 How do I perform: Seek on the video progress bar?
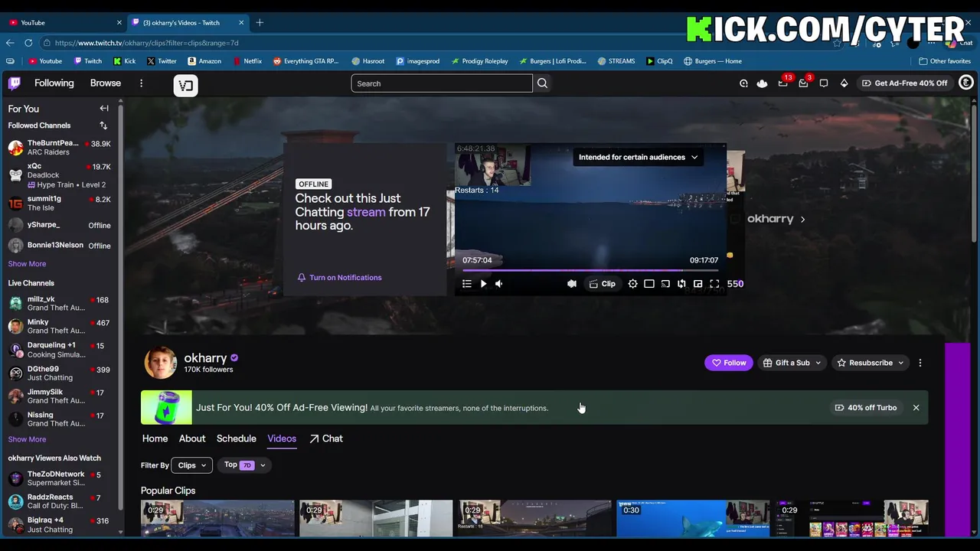click(590, 270)
